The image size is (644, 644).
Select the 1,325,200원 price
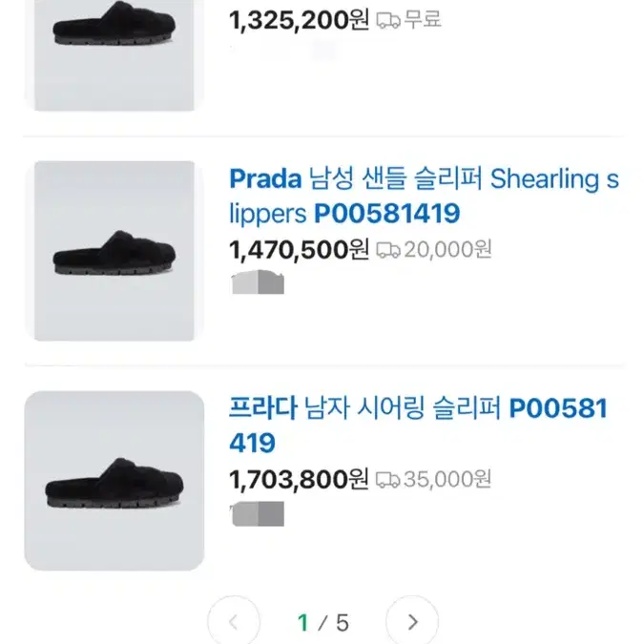[299, 20]
